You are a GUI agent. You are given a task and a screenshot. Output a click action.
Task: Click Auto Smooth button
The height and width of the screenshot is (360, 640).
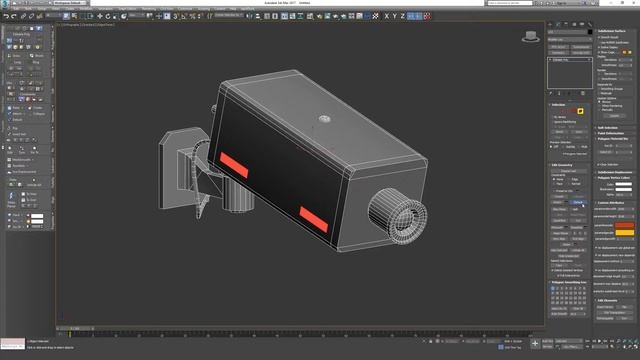click(x=559, y=314)
